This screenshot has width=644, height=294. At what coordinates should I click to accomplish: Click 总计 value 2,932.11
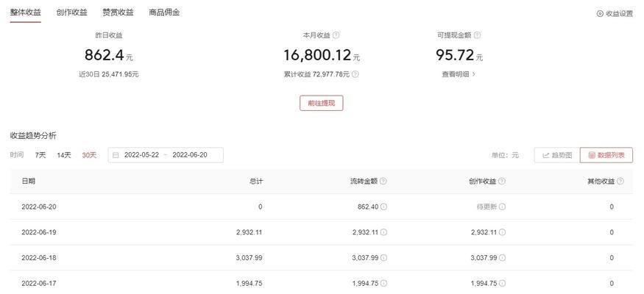click(250, 232)
